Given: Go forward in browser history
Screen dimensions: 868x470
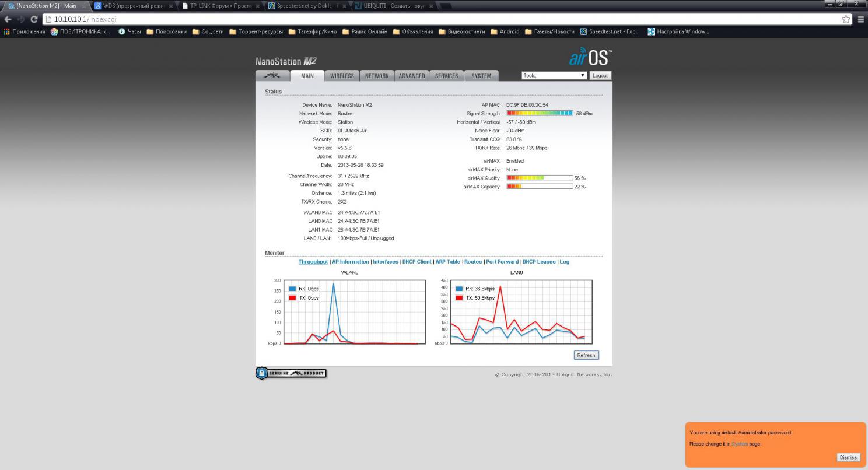Looking at the screenshot, I should [x=22, y=19].
